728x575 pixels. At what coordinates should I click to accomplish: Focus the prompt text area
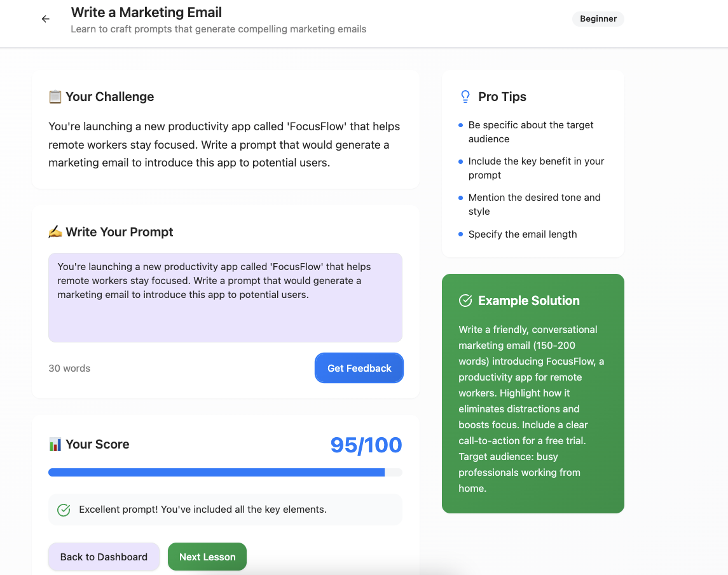225,297
